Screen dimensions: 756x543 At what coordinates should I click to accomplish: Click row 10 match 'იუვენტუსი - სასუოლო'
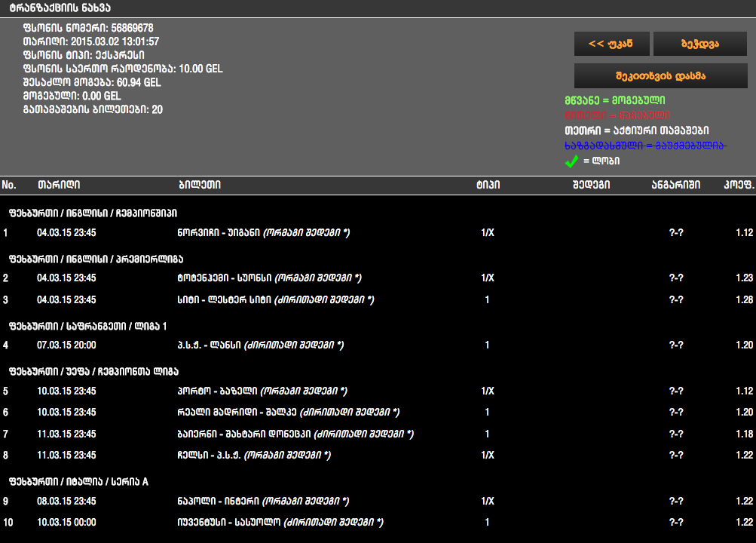coord(229,523)
